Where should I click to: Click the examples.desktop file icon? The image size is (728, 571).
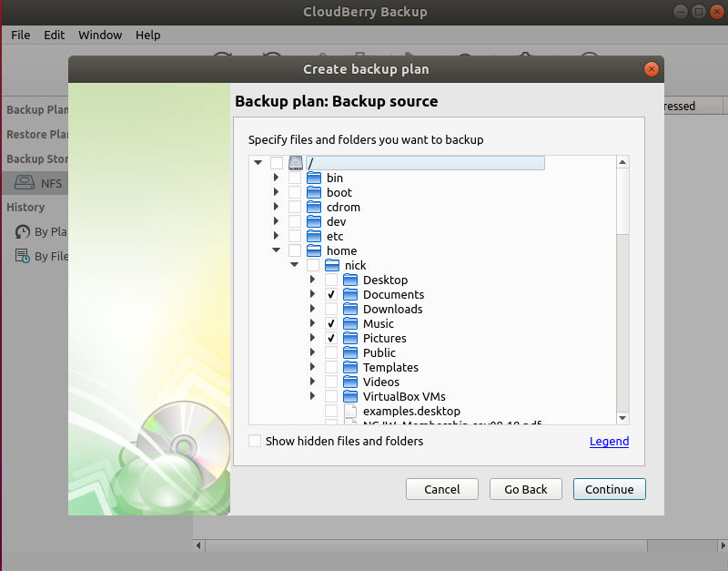[350, 411]
